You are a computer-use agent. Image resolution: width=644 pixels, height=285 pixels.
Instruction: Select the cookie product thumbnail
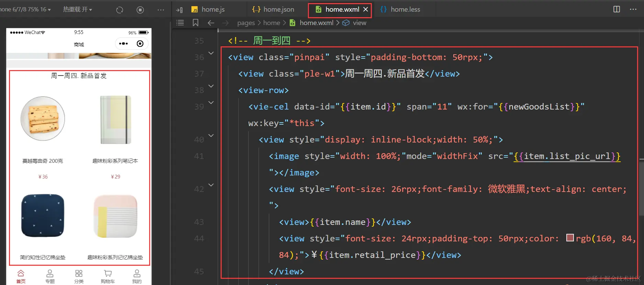pos(43,118)
